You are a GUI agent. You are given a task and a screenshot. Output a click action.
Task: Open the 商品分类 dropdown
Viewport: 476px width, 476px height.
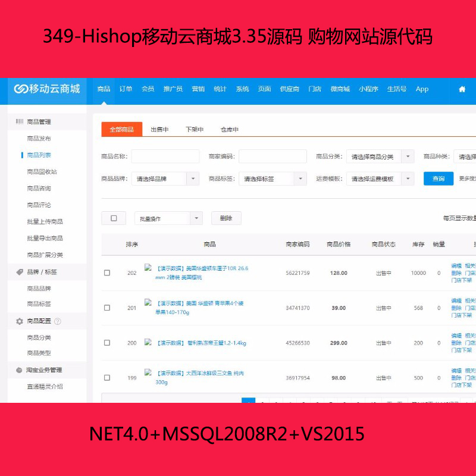[380, 156]
